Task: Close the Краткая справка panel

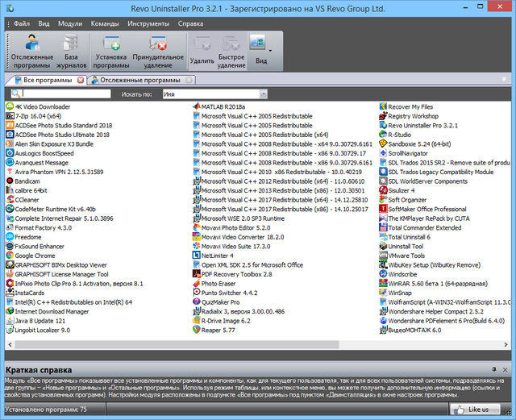Action: click(x=506, y=370)
